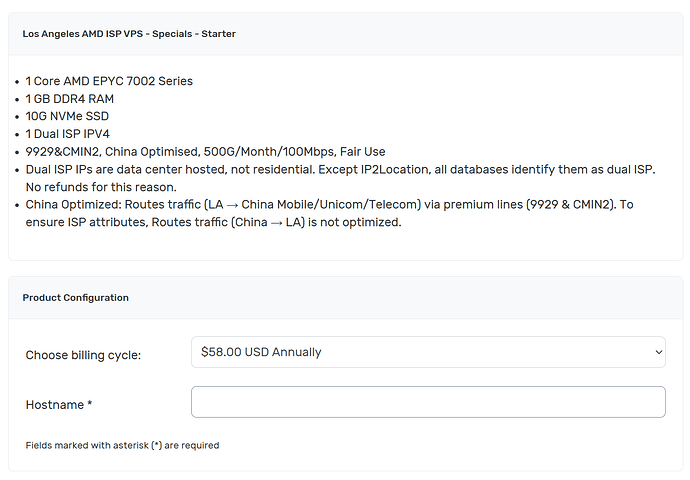
Task: Open the billing cycle dropdown
Action: [428, 352]
